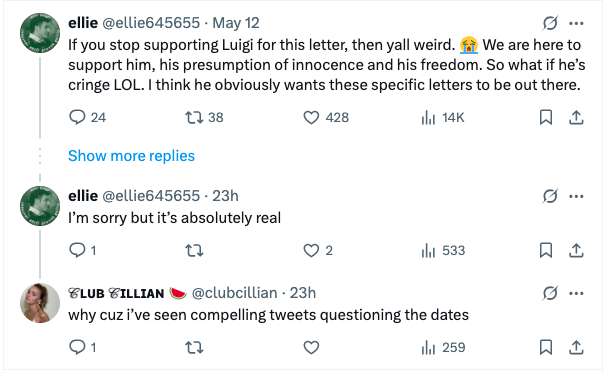
Task: Open the three-dot menu on the May 12 tweet
Action: click(x=576, y=23)
